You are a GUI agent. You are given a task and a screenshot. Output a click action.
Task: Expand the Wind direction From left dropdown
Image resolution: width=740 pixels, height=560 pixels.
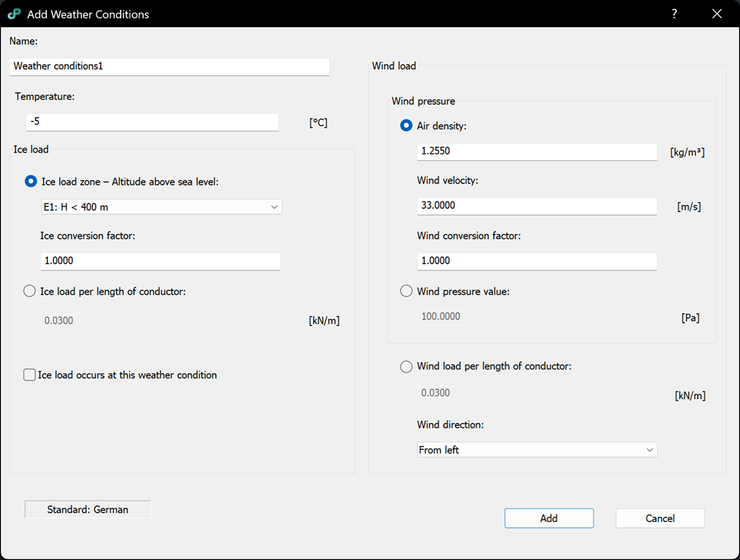coord(536,450)
